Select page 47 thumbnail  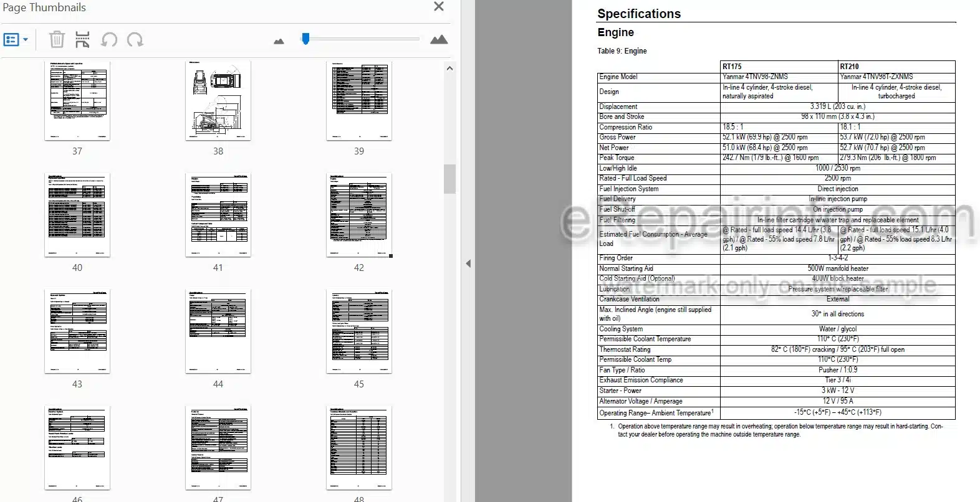click(218, 448)
